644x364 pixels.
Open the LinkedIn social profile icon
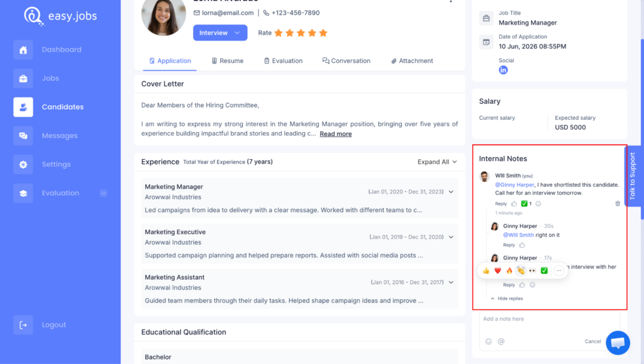(x=503, y=70)
